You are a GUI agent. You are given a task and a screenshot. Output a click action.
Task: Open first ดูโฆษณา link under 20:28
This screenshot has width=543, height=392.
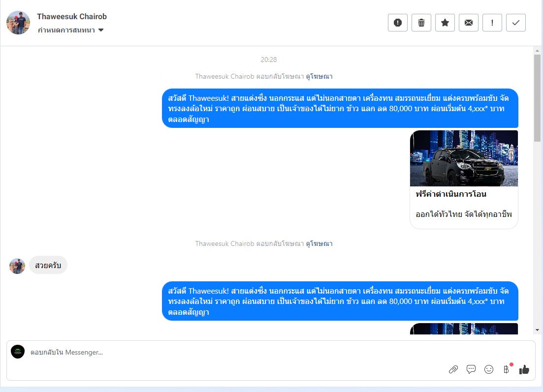(319, 76)
